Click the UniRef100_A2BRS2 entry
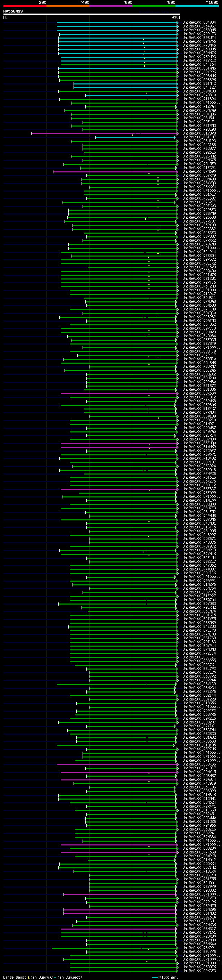 pos(199,317)
